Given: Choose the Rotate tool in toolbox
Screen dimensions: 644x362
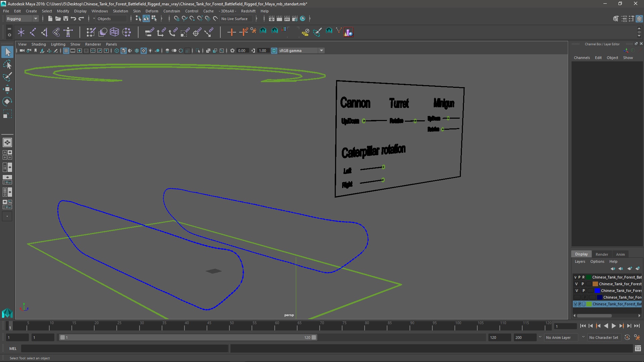Looking at the screenshot, I should 7,102.
